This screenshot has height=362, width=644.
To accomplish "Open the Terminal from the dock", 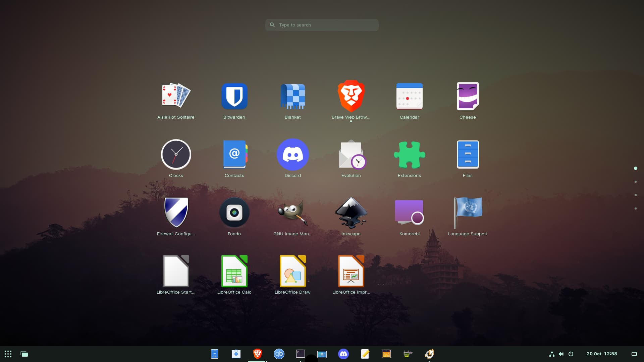I will point(301,354).
